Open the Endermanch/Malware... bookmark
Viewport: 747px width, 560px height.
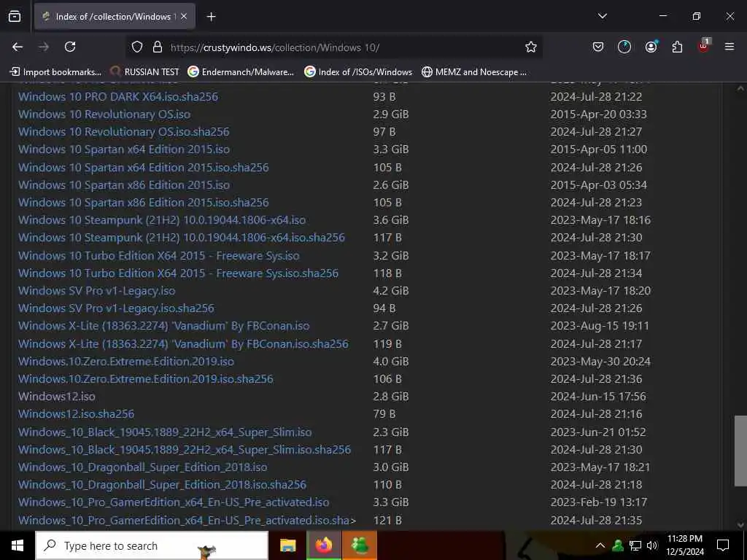tap(241, 72)
